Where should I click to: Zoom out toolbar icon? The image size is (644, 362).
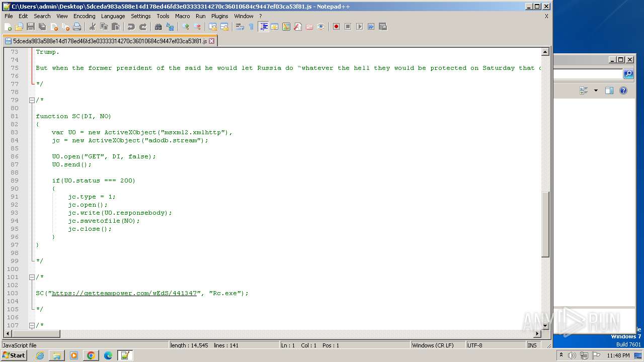tap(197, 27)
